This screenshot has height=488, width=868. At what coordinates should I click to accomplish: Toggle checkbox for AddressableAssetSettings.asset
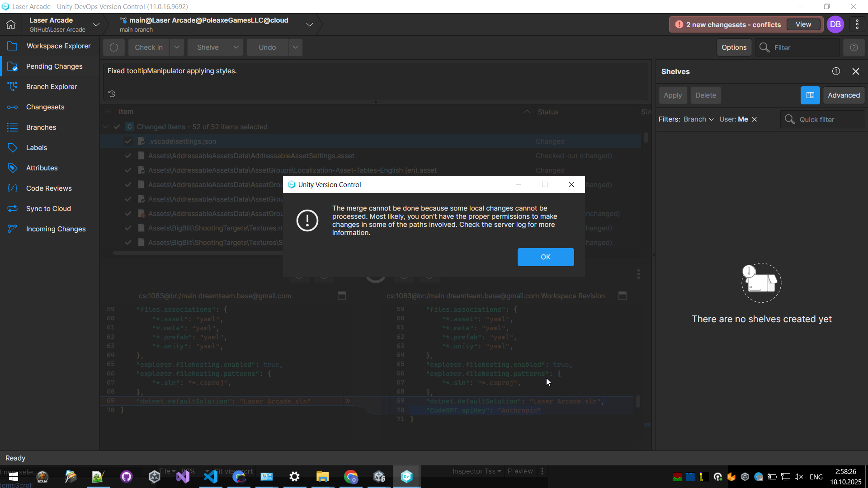[x=128, y=156]
